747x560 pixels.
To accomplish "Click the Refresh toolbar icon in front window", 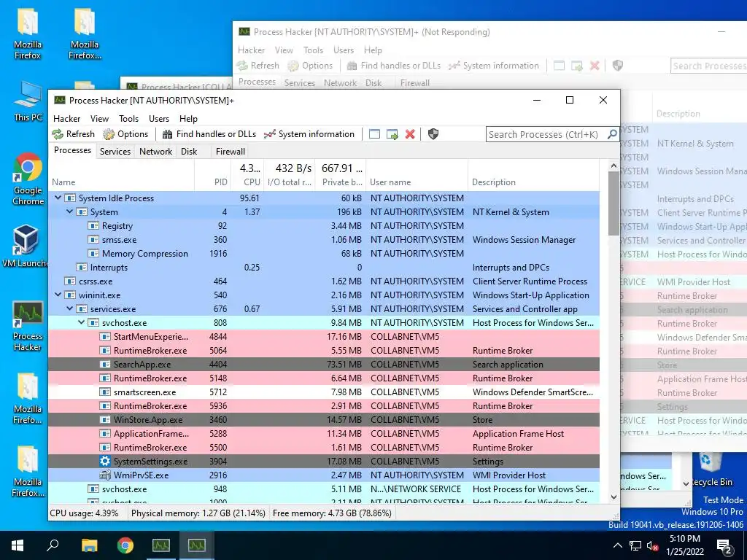I will pyautogui.click(x=58, y=134).
